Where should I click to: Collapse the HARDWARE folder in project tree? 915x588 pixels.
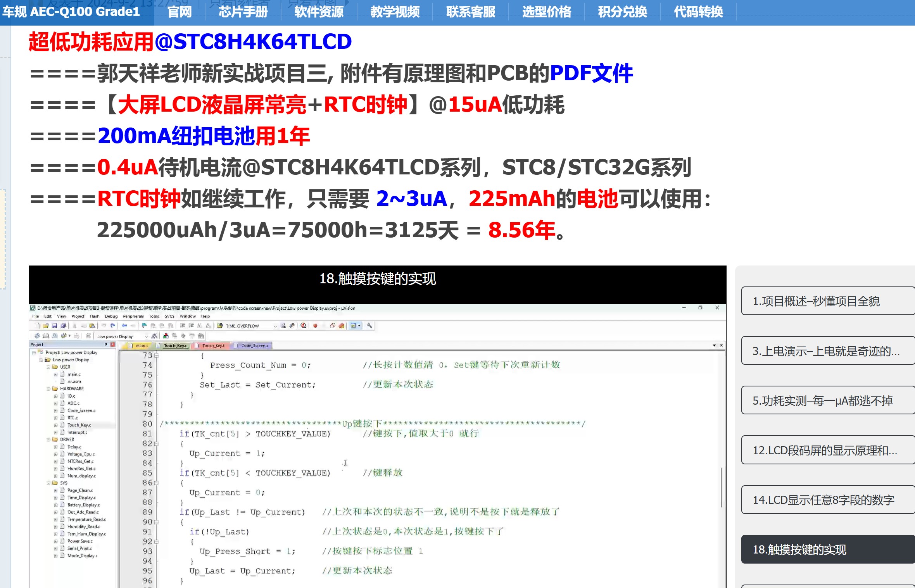[x=48, y=388]
